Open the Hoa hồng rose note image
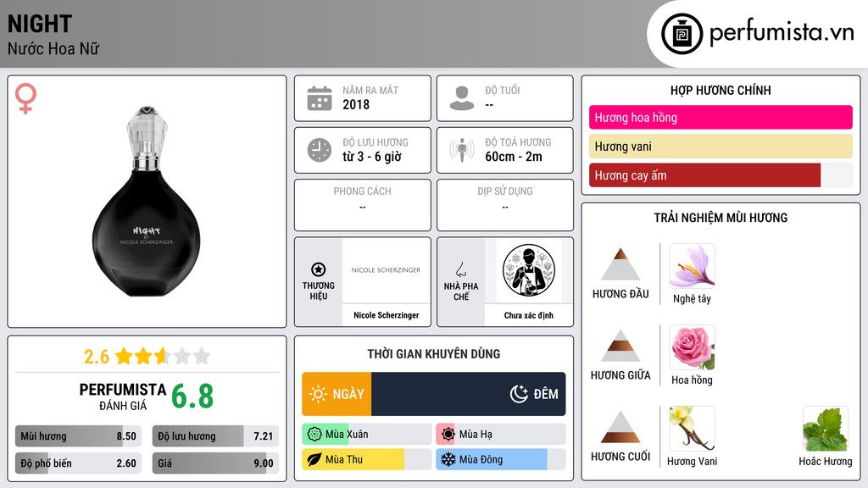 [692, 347]
